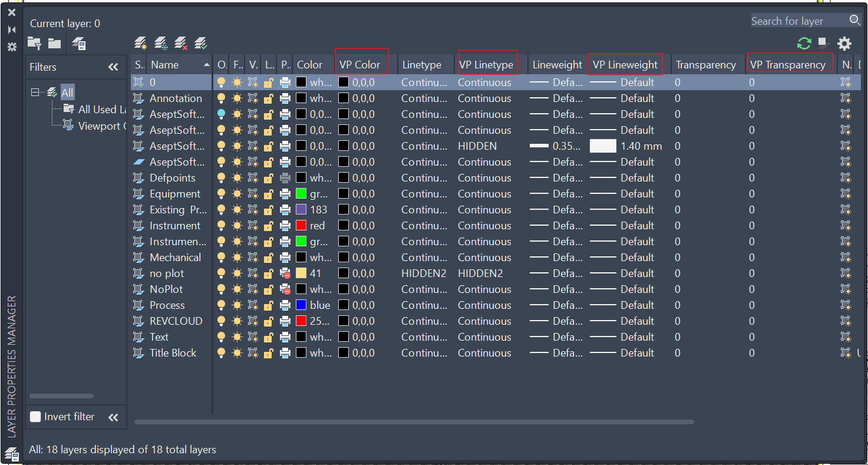868x465 pixels.
Task: Open palette Properties icon on left bar
Action: (11, 47)
